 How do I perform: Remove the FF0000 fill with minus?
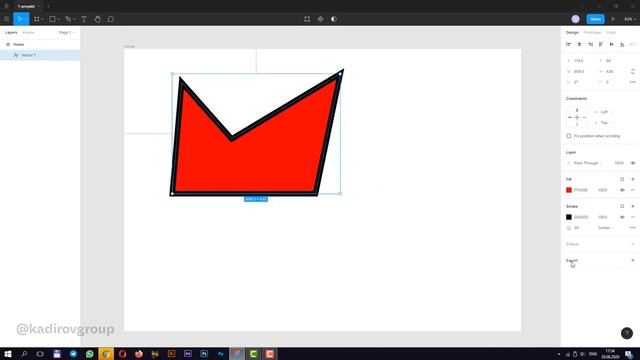point(633,190)
